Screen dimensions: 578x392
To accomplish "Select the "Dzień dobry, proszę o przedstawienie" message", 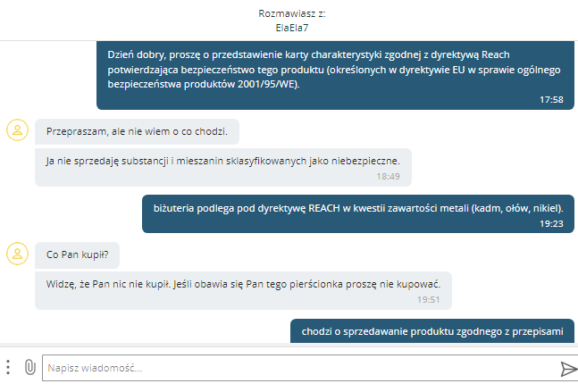I will click(x=332, y=69).
